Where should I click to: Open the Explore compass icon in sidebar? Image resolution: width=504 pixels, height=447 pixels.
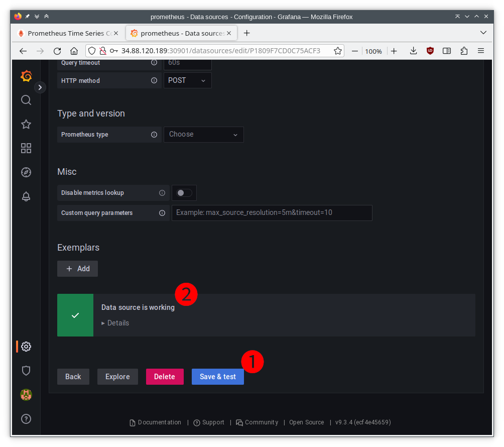[26, 172]
